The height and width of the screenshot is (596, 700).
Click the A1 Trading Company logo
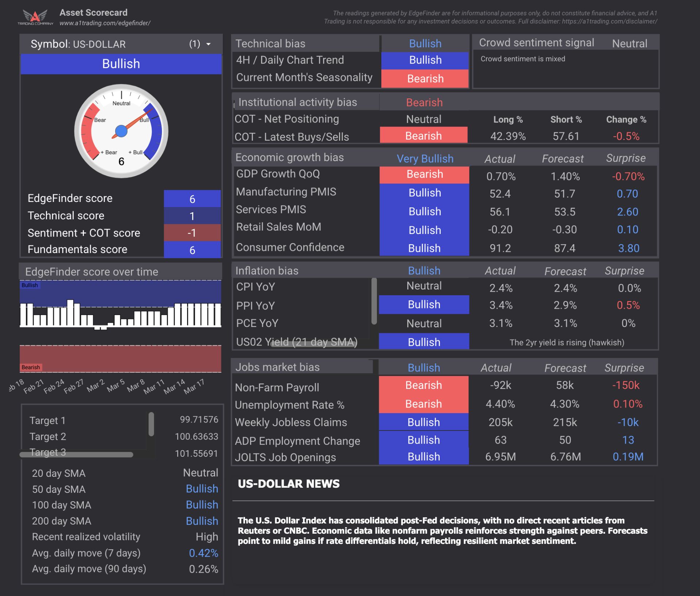(x=35, y=17)
